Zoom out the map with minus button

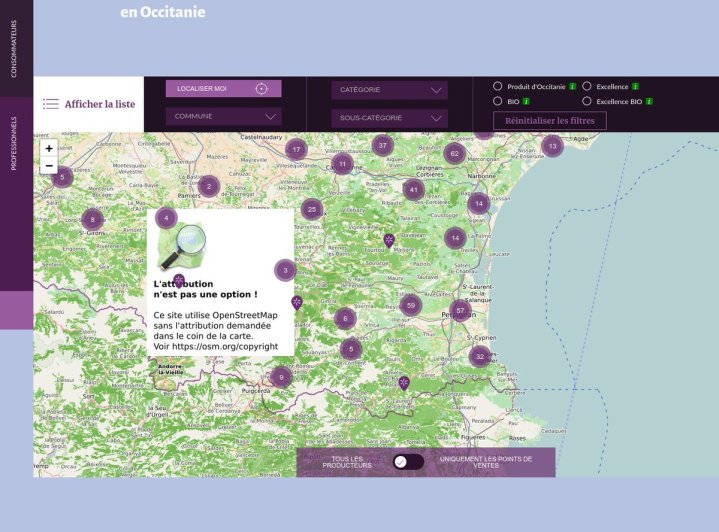[49, 166]
